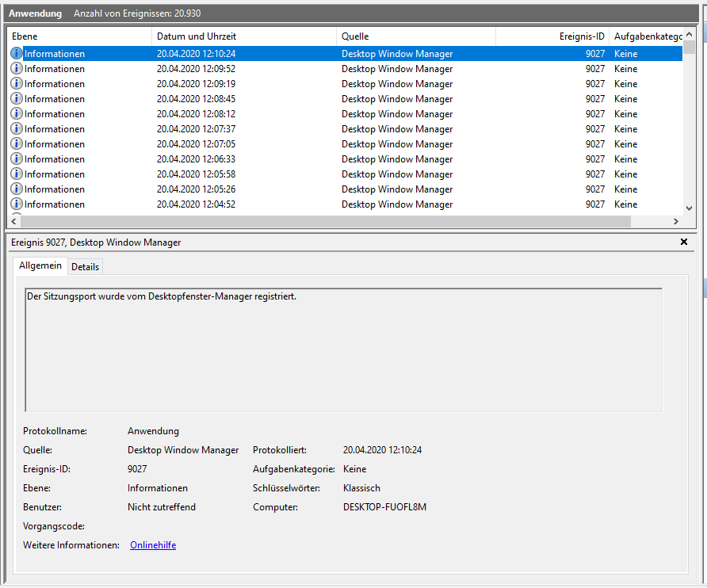The image size is (707, 588).
Task: Click the info icon of the 12:06:33 event
Action: [x=16, y=158]
